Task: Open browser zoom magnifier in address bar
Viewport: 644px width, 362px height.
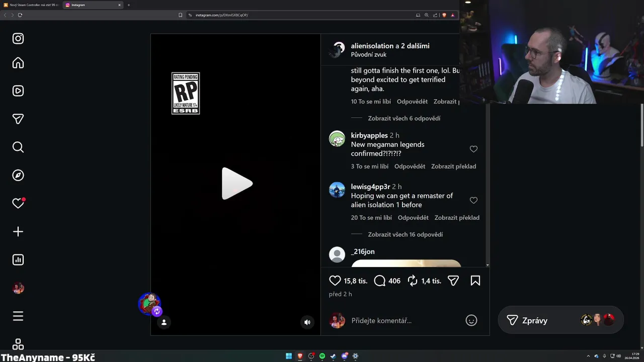Action: (427, 15)
